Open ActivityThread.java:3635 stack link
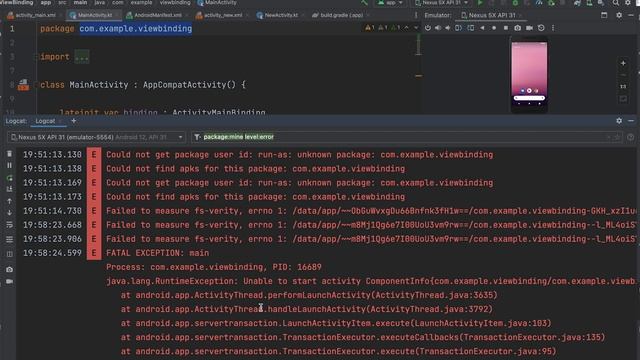The image size is (640, 360). point(434,295)
